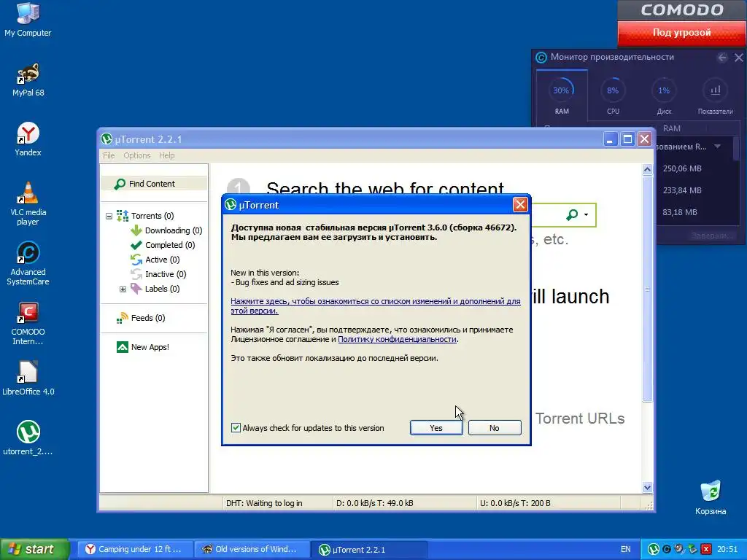Click the red COMODO X tray icon
This screenshot has height=560, width=747.
(705, 549)
